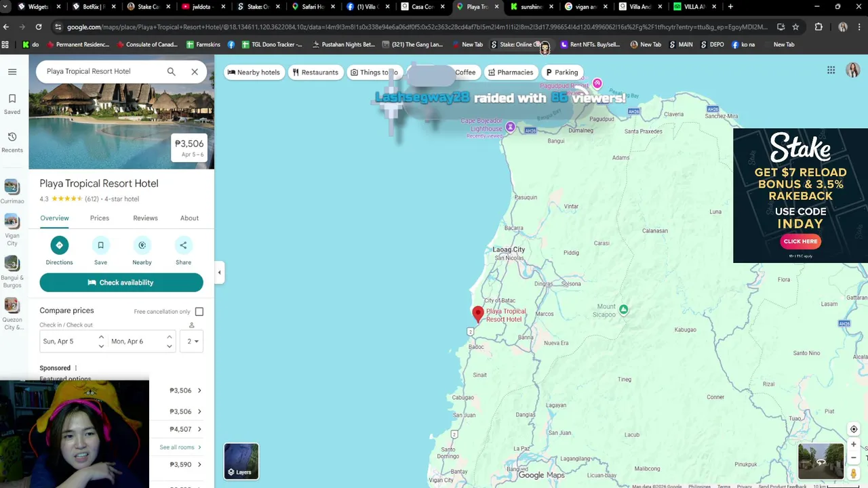Save this hotel using the Save icon
The height and width of the screenshot is (488, 868).
(100, 245)
